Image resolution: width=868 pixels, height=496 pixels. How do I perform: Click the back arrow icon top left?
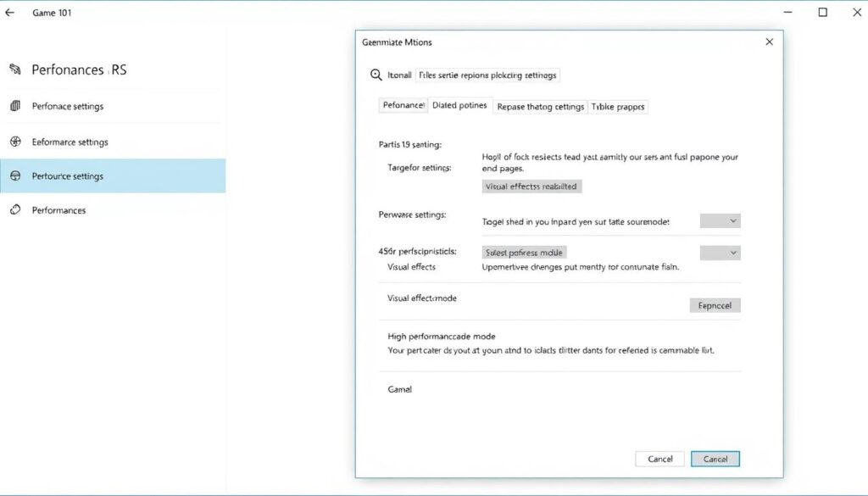tap(9, 12)
